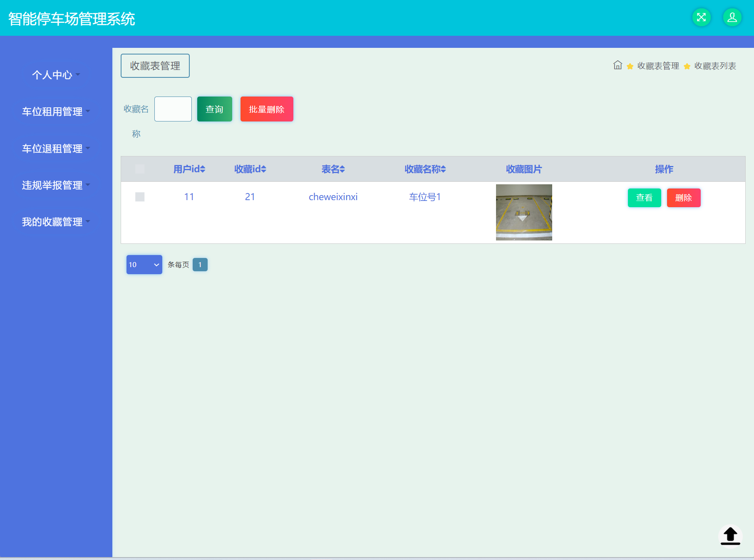Viewport: 754px width, 560px height.
Task: Click the 查询 search button
Action: (215, 109)
